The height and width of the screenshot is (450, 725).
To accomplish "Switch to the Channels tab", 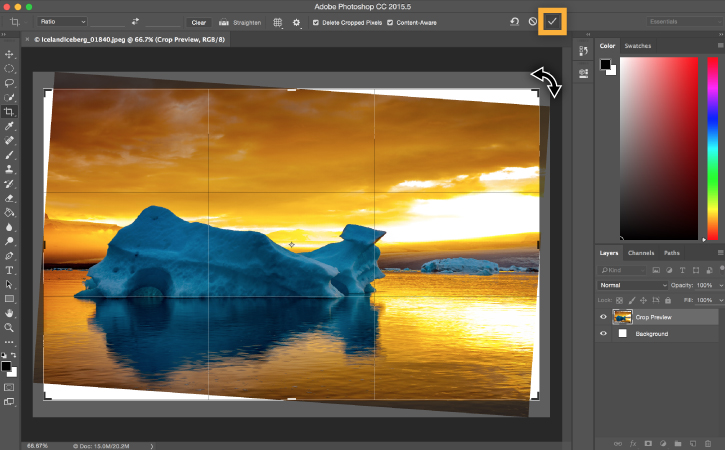I will click(641, 253).
